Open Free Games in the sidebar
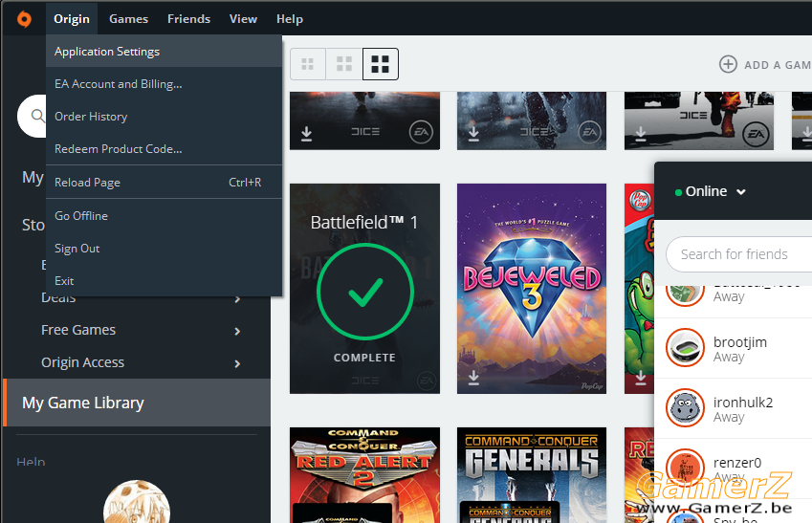Screen dimensions: 812x523 point(78,330)
